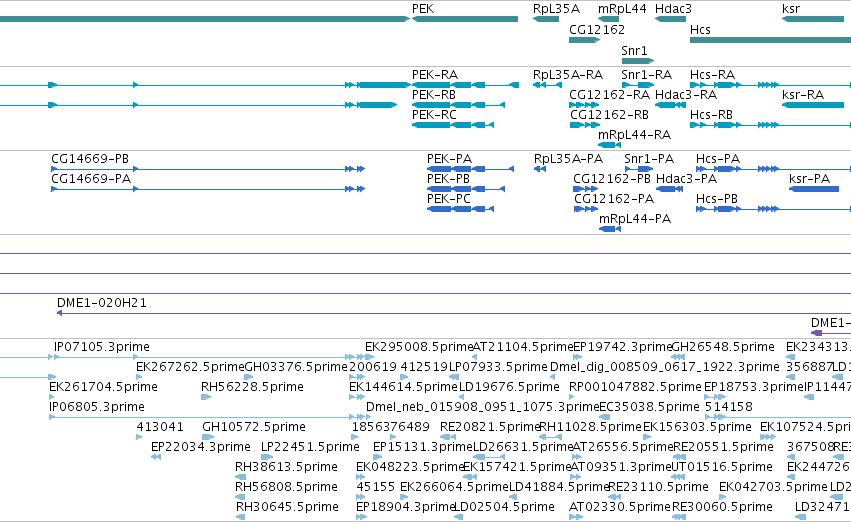Select the GH03376.5prime EST label

coord(296,367)
